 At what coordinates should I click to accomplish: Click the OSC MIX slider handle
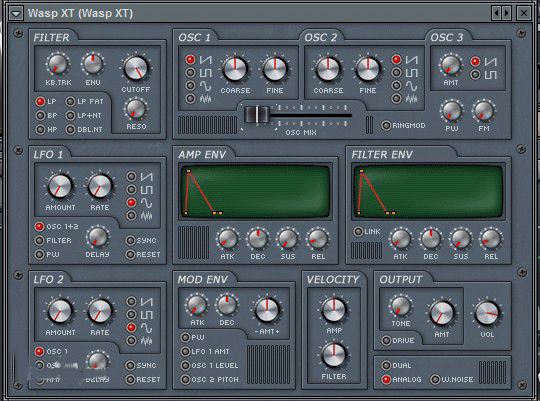tap(257, 115)
